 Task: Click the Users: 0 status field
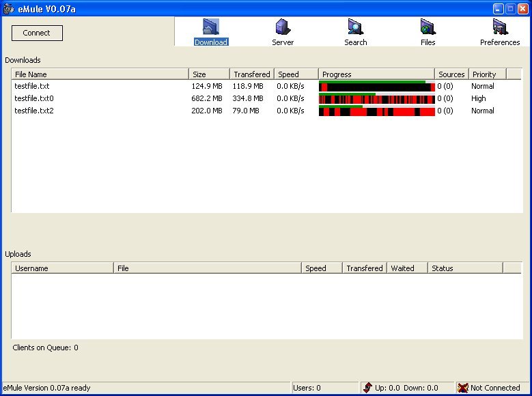pyautogui.click(x=325, y=388)
